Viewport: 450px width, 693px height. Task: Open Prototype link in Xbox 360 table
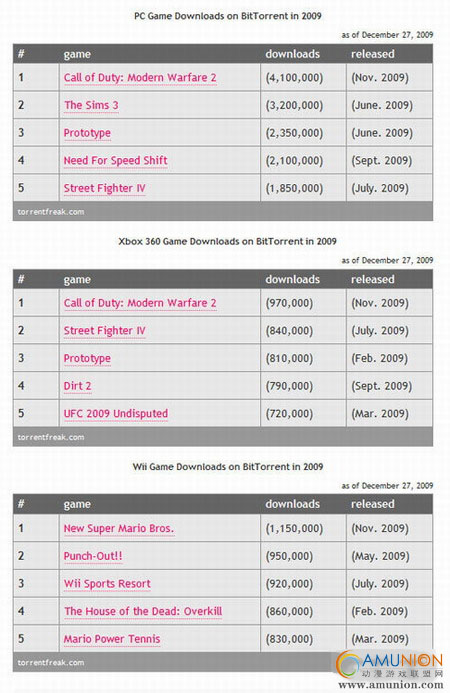pyautogui.click(x=87, y=358)
